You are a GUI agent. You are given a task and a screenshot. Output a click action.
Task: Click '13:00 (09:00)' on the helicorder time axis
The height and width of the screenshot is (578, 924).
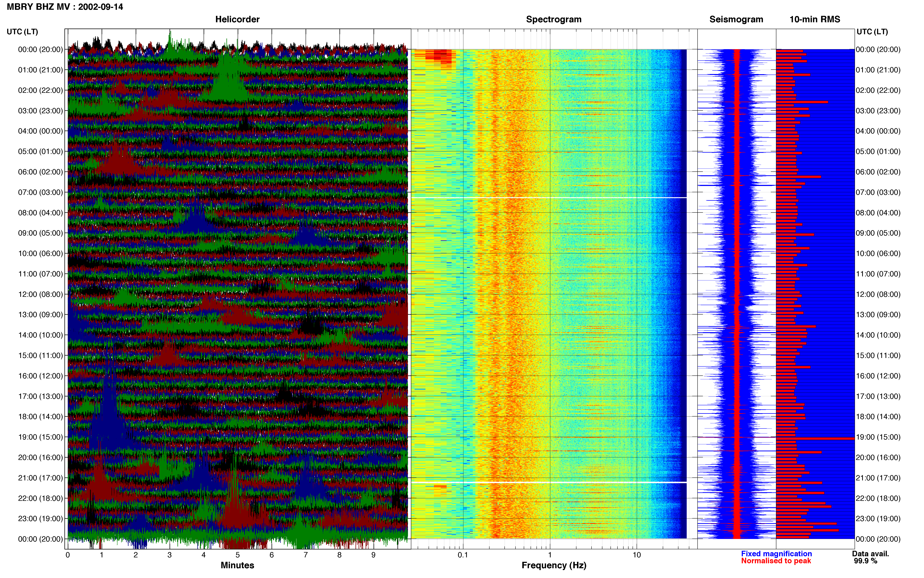41,315
